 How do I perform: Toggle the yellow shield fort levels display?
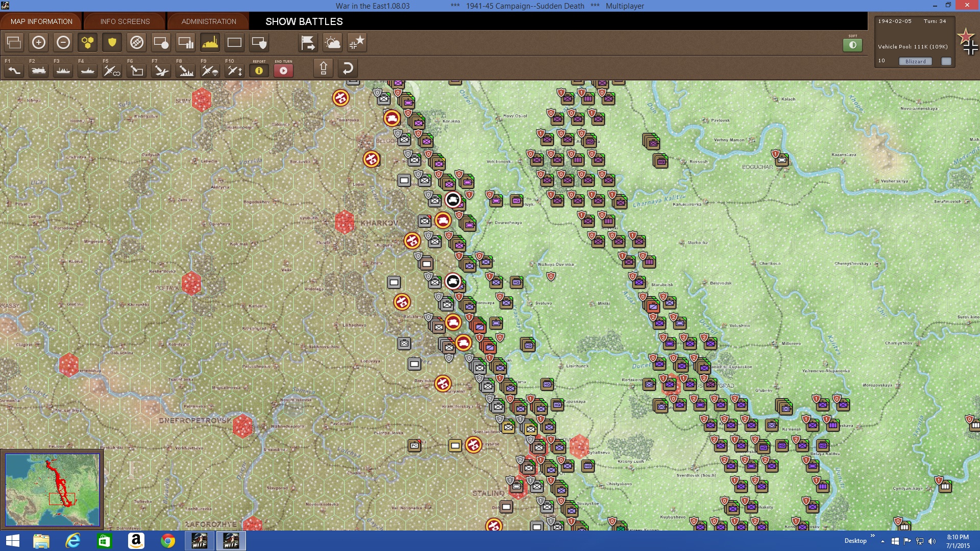pyautogui.click(x=112, y=42)
